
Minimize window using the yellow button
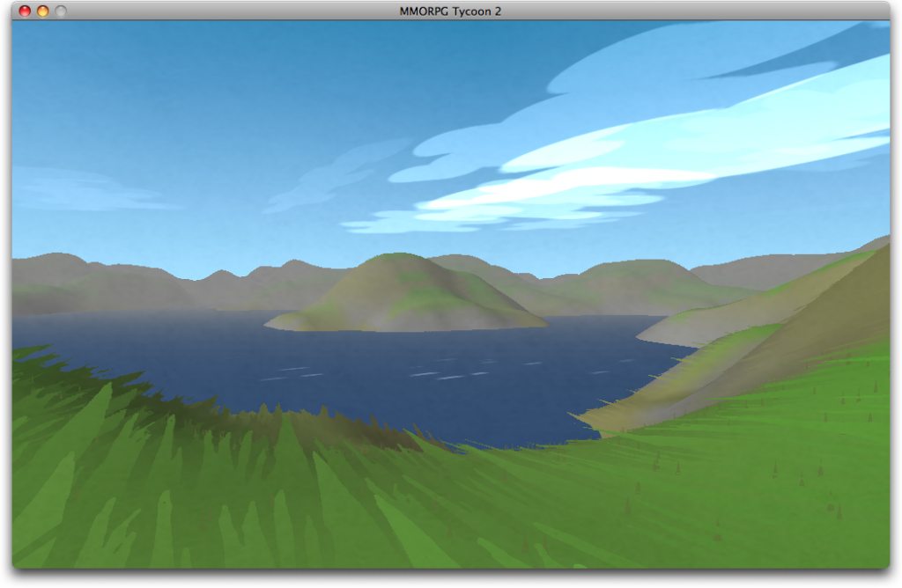pyautogui.click(x=42, y=11)
